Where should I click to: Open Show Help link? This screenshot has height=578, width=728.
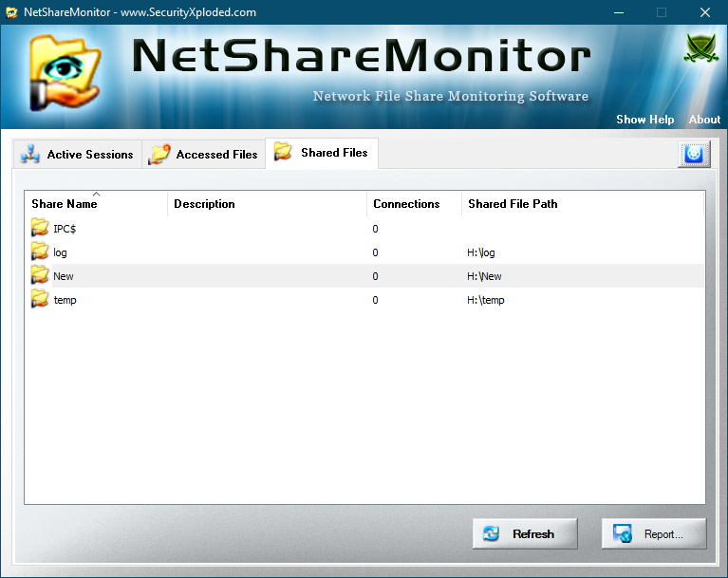[644, 120]
